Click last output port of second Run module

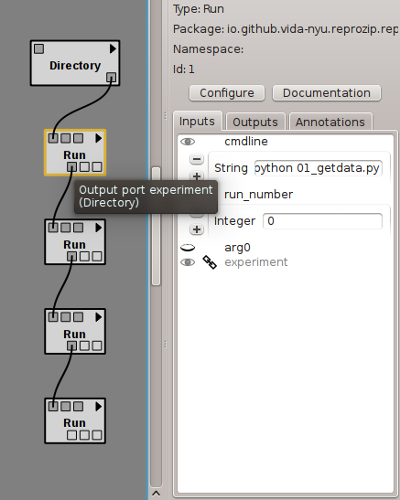coord(97,256)
